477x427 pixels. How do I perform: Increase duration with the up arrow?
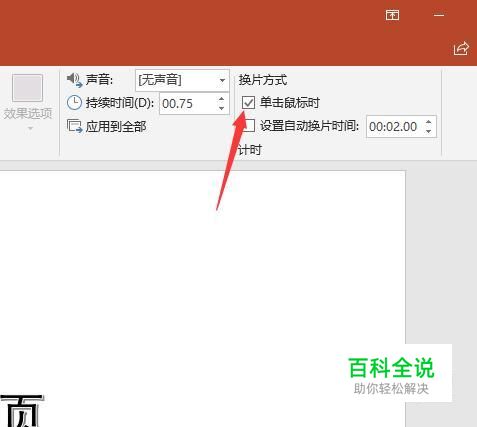(x=222, y=99)
